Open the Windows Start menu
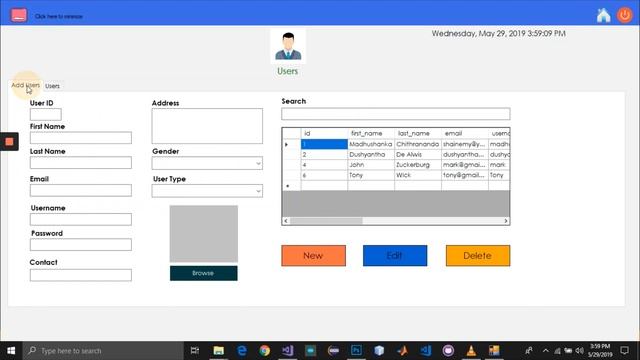Image resolution: width=640 pixels, height=360 pixels. (11, 351)
